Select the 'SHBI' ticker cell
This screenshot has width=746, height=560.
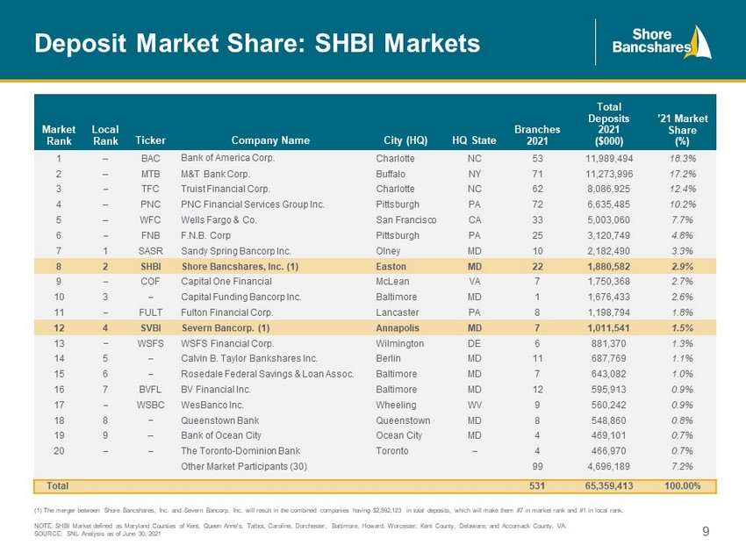click(150, 267)
